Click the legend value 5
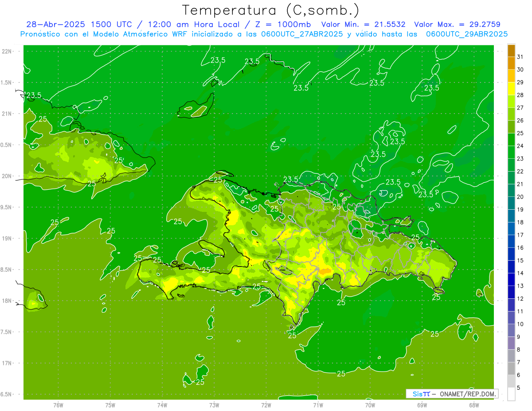Image resolution: width=532 pixels, height=411 pixels. (x=519, y=388)
